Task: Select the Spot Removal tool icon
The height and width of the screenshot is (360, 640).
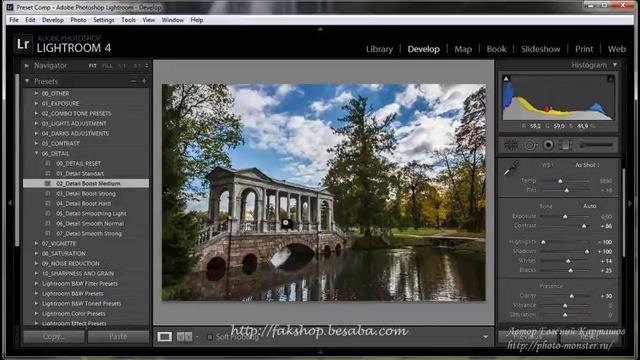Action: (x=530, y=144)
